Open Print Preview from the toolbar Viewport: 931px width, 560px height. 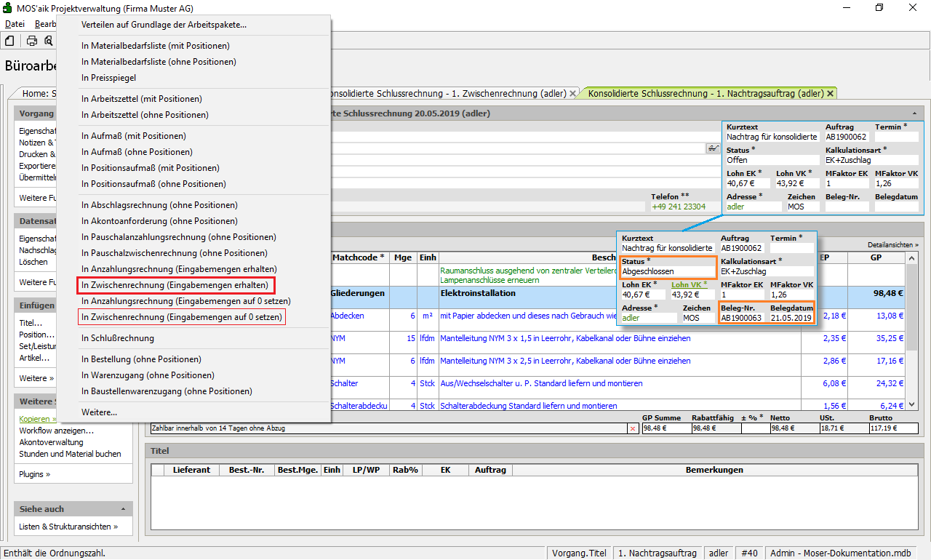click(49, 41)
